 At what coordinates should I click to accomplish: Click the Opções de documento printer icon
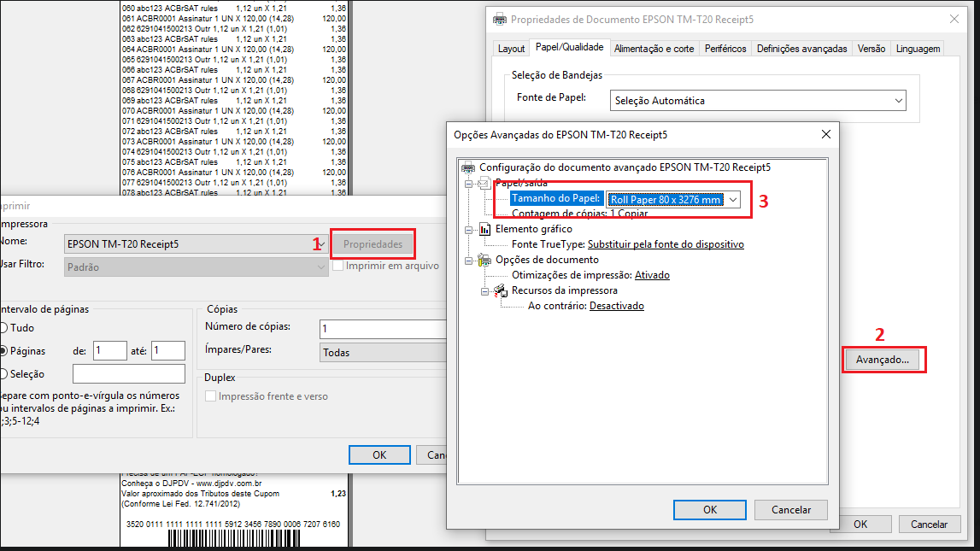484,260
